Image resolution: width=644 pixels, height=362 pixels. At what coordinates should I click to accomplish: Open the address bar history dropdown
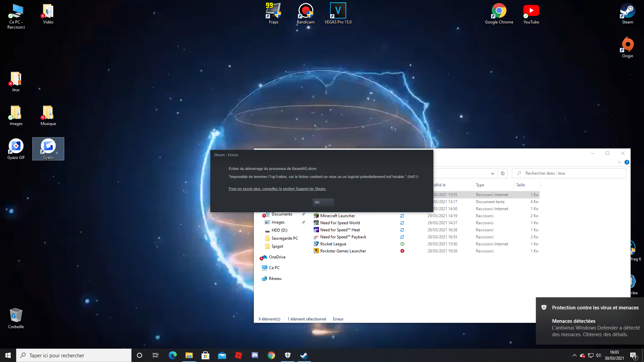click(x=493, y=173)
